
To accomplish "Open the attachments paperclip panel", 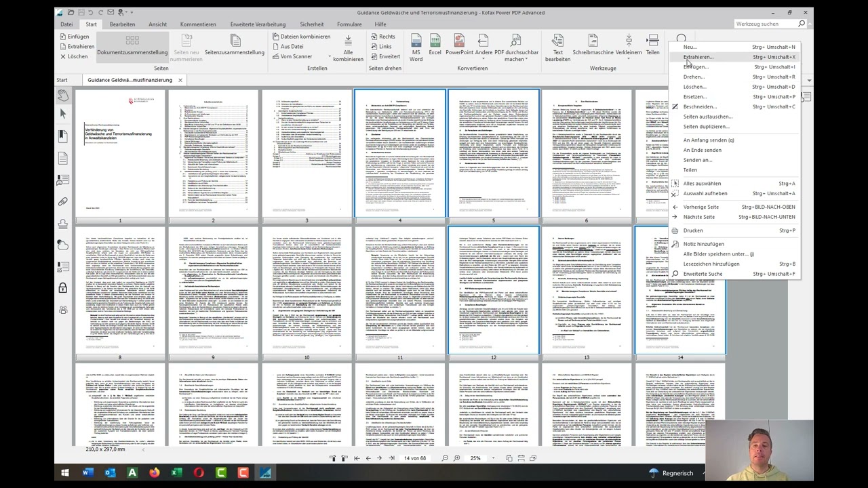I will 63,201.
